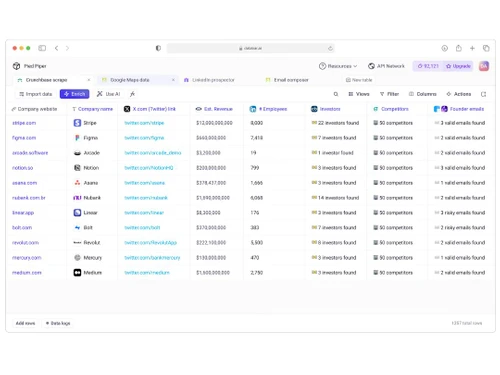Click the Linear logo icon
Viewport: 500px width, 375px height.
click(77, 213)
